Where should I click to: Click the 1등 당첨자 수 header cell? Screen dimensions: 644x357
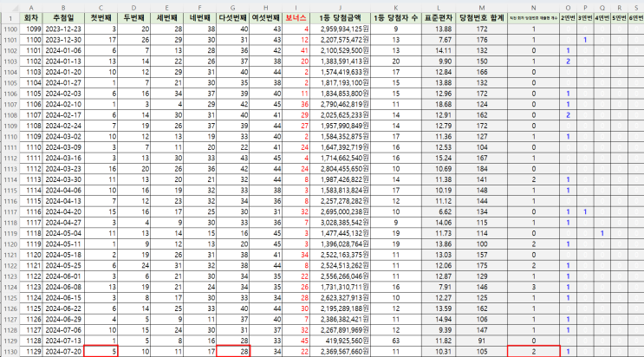(395, 18)
